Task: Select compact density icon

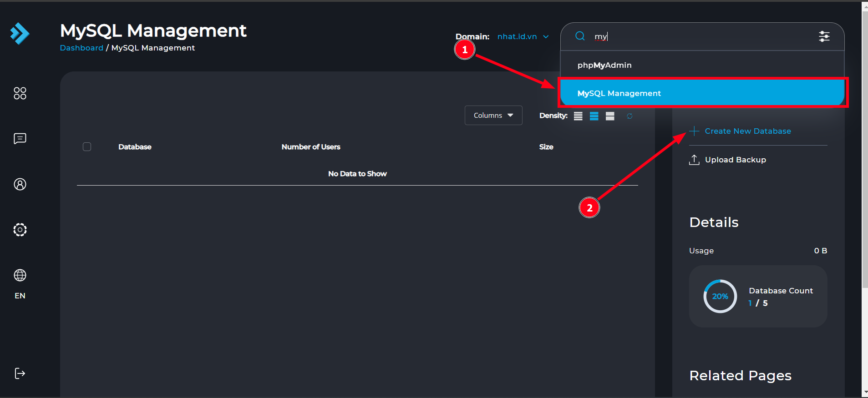Action: [x=578, y=116]
